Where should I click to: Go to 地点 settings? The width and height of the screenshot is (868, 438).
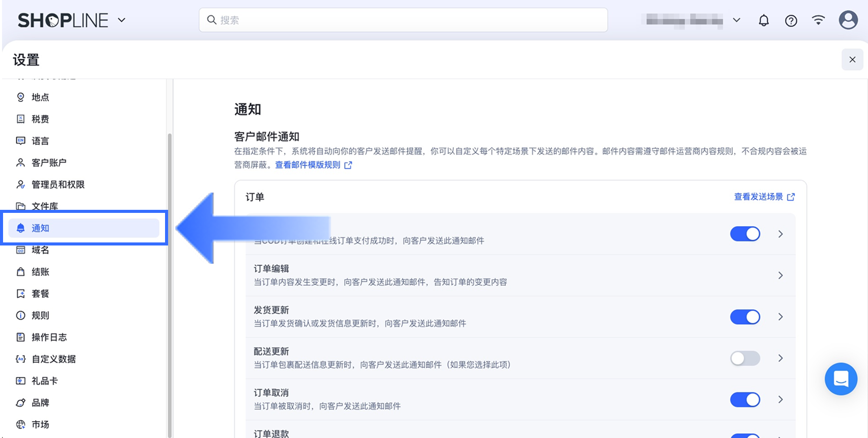coord(40,97)
